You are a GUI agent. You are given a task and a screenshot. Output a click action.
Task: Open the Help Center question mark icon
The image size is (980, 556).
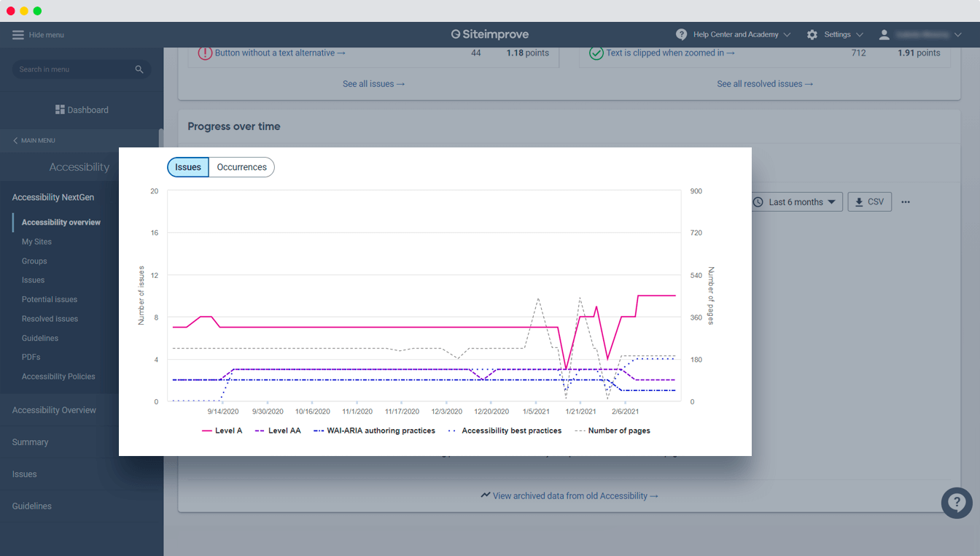pos(681,34)
